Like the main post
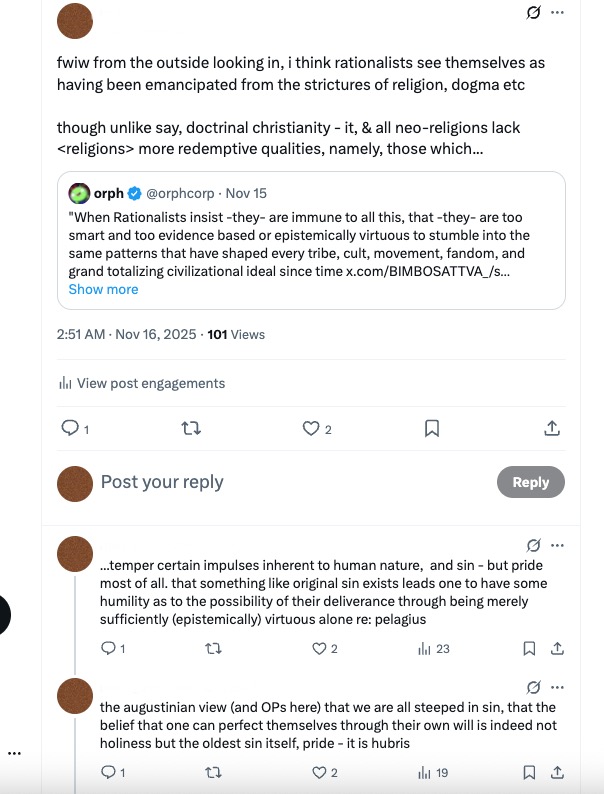 tap(311, 428)
